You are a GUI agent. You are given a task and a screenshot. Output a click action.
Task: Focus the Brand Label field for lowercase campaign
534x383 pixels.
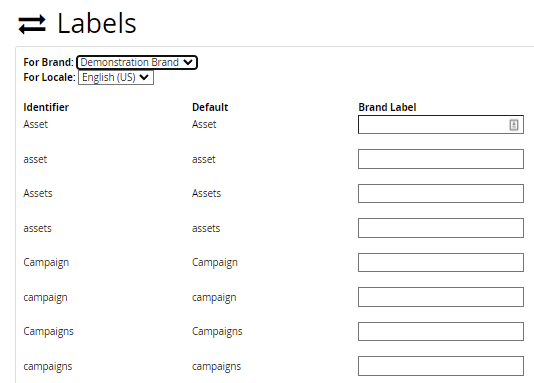[x=441, y=297]
